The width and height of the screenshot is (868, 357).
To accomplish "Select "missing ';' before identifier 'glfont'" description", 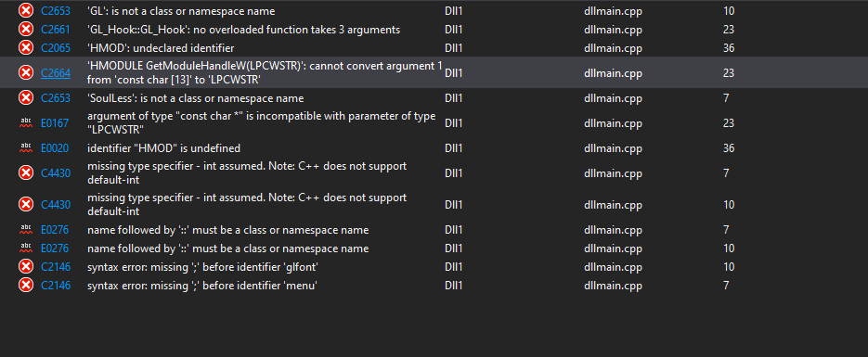I will (202, 267).
